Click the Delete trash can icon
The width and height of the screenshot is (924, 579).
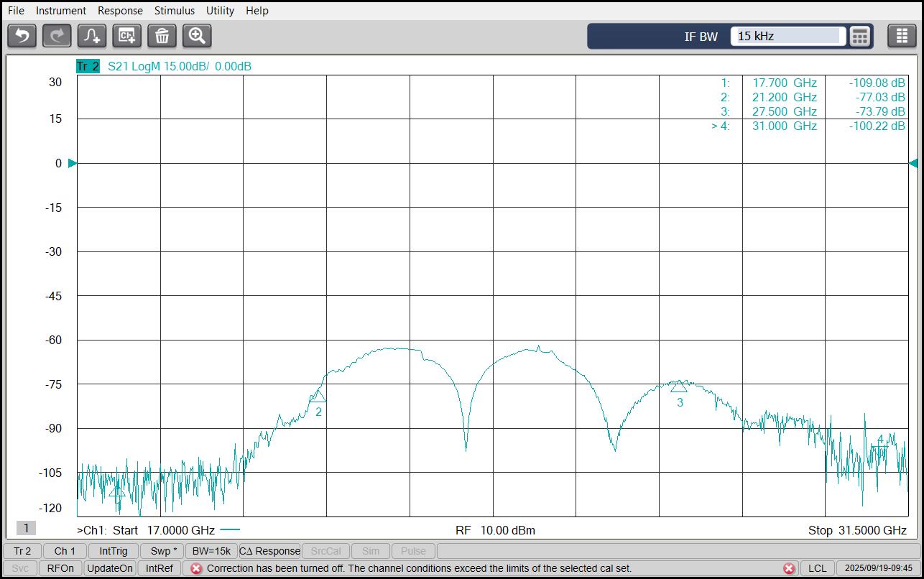click(x=162, y=35)
